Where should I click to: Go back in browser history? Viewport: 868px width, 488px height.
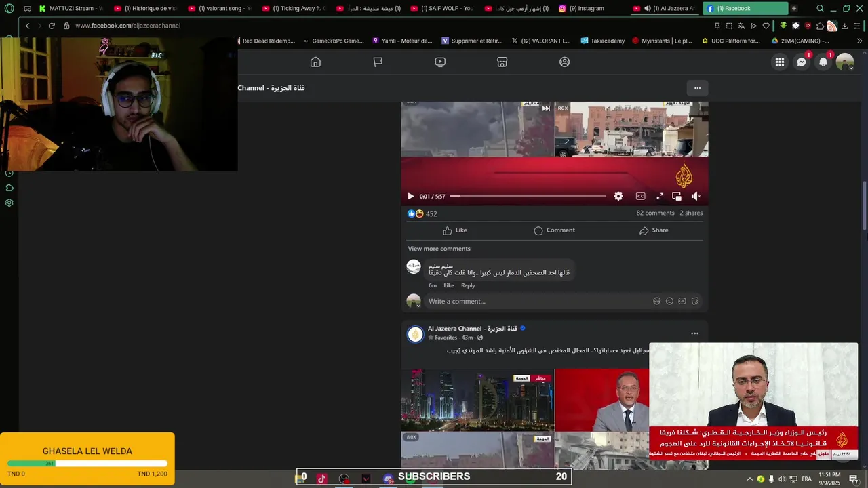[27, 26]
